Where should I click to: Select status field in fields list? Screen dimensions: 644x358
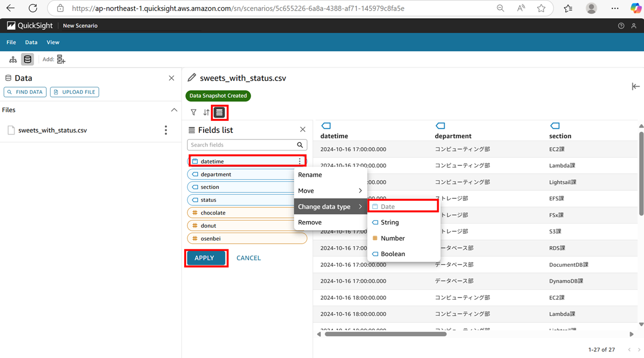pyautogui.click(x=240, y=200)
